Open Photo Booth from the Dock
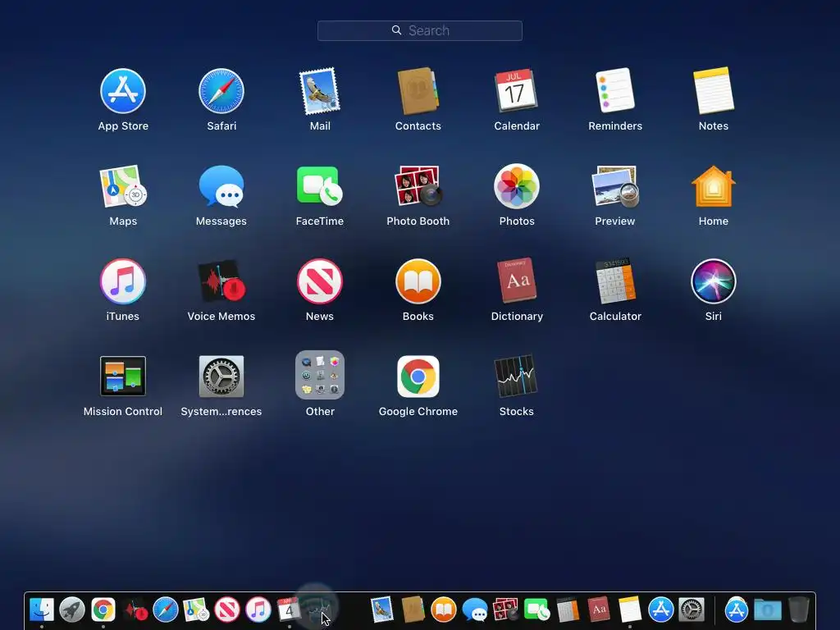This screenshot has height=630, width=840. 505,609
